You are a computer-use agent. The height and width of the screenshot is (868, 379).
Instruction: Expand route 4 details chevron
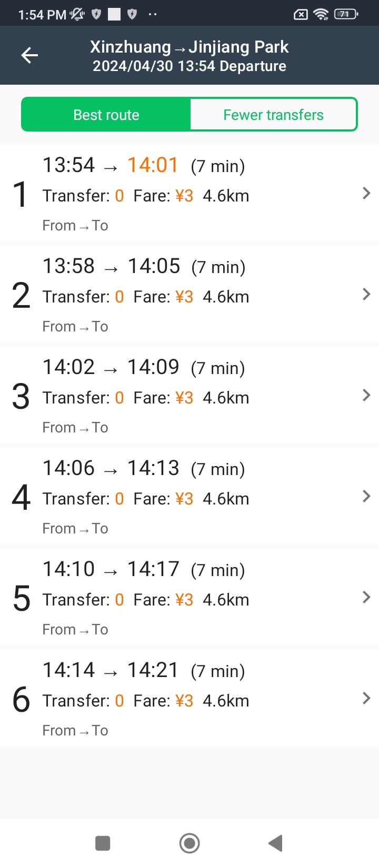click(x=366, y=496)
